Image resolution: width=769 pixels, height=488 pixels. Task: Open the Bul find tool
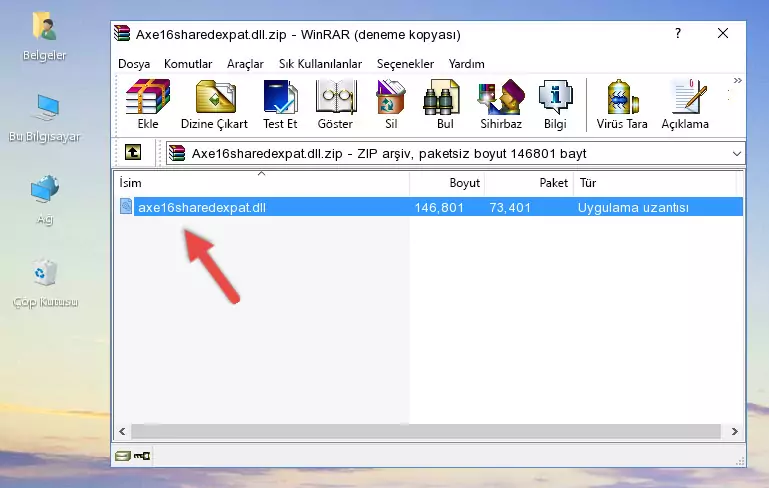445,104
